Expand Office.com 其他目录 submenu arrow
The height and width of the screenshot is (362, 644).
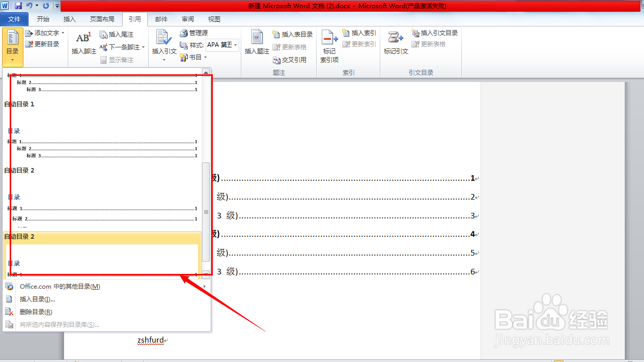click(205, 287)
